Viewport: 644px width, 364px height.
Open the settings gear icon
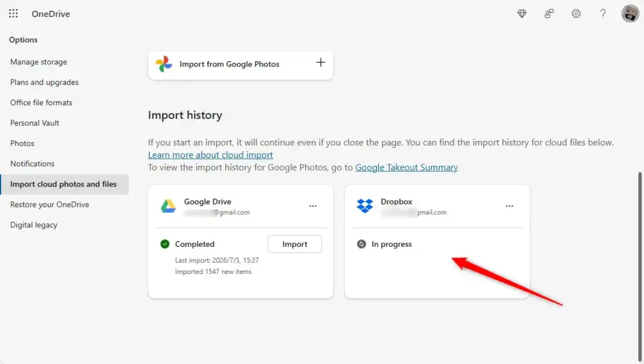[576, 14]
